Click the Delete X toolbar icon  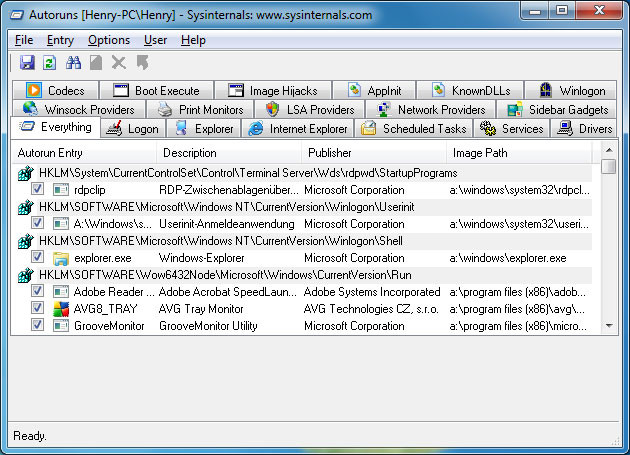(x=119, y=63)
